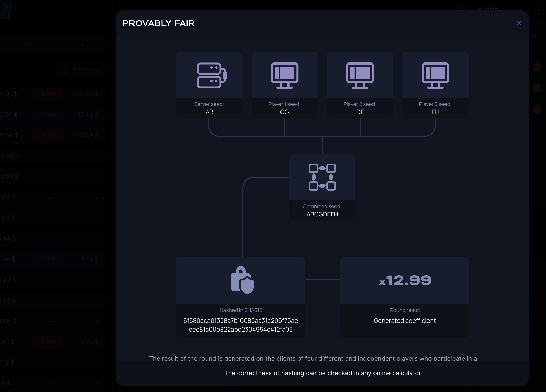Click the ABCGDEFH combined seed value

pyautogui.click(x=322, y=214)
